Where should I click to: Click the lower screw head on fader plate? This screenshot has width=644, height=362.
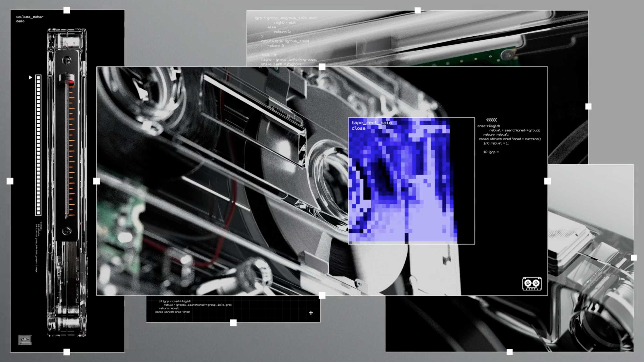[67, 231]
